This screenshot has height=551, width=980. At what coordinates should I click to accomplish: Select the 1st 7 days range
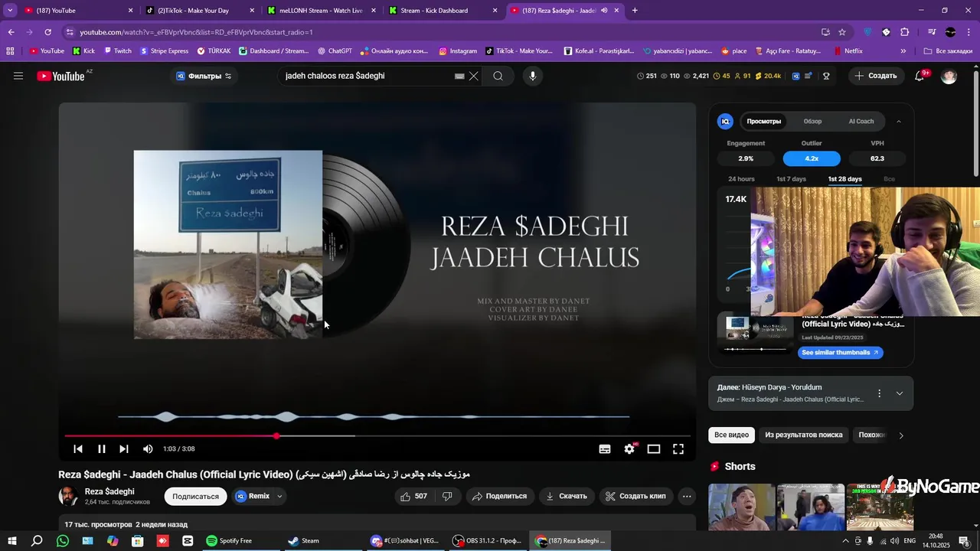[x=791, y=179]
